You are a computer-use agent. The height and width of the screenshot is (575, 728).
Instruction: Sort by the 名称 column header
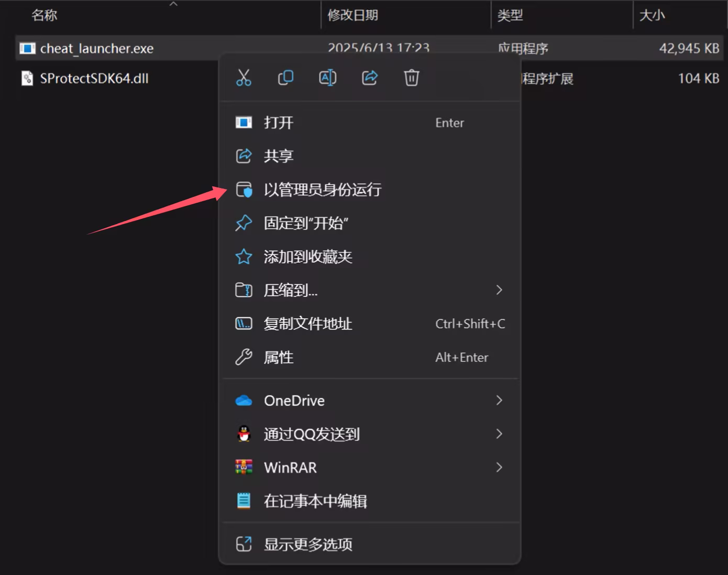pyautogui.click(x=45, y=15)
